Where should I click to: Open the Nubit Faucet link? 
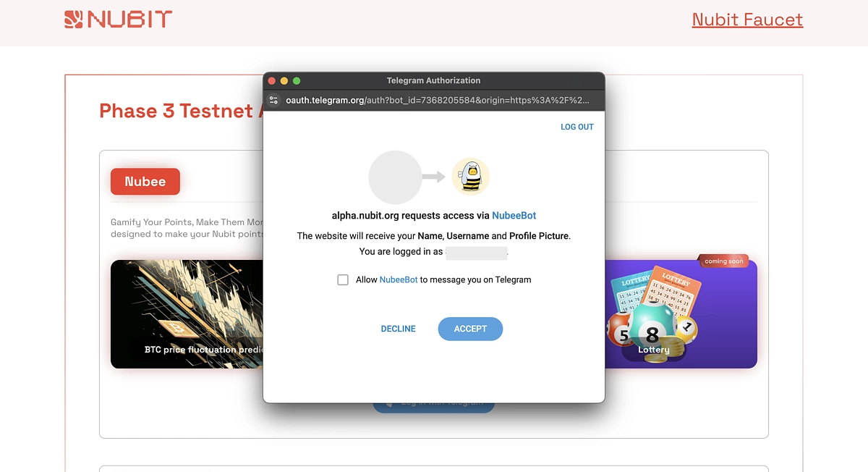(747, 20)
